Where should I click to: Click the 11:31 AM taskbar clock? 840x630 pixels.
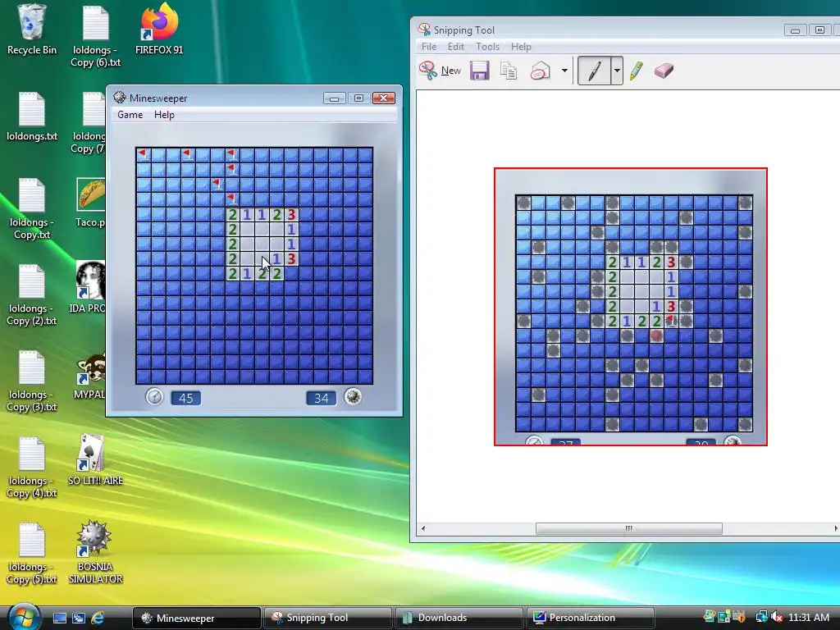(809, 618)
